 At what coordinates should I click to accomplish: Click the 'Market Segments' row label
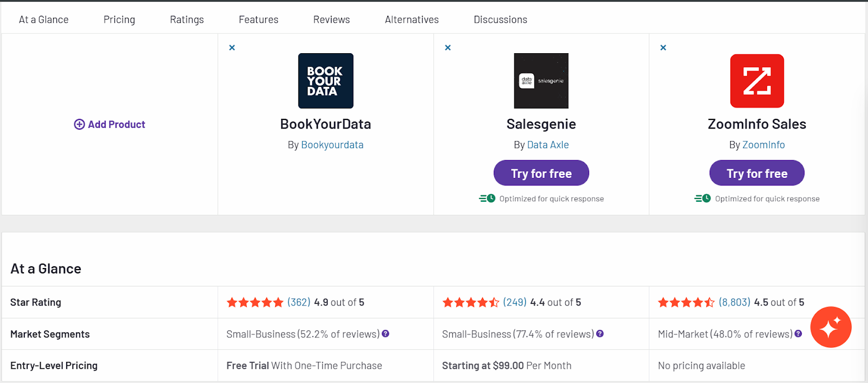(50, 334)
